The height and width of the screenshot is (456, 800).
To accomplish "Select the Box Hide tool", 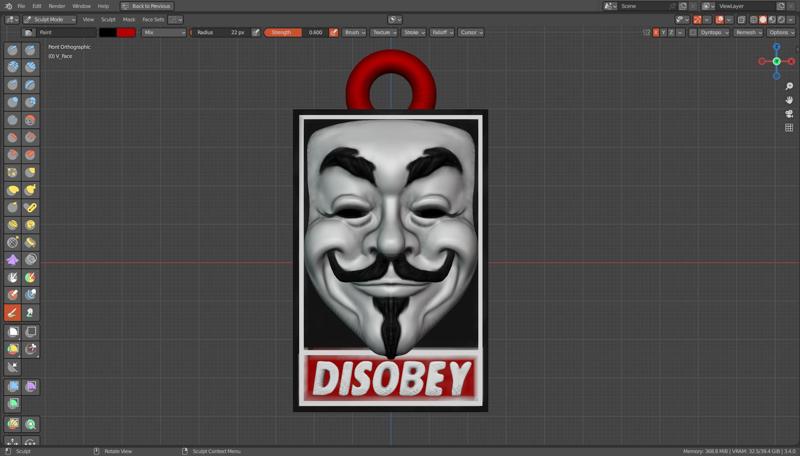I will point(31,332).
